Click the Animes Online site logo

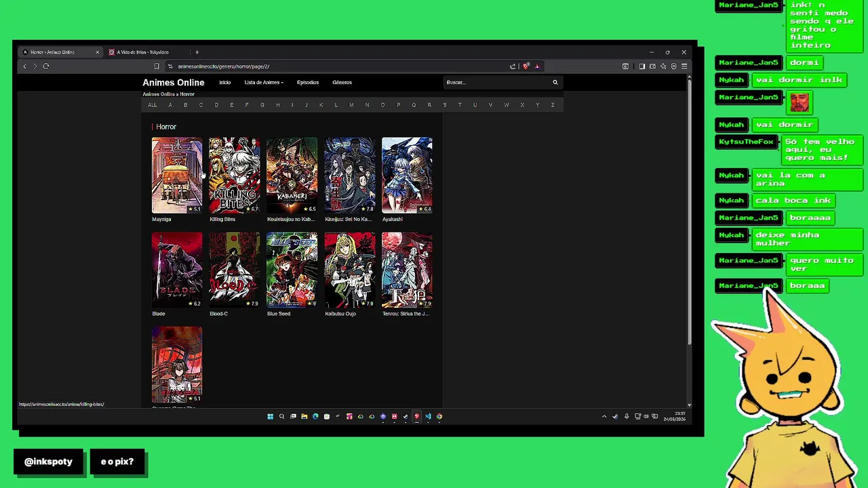click(x=173, y=83)
